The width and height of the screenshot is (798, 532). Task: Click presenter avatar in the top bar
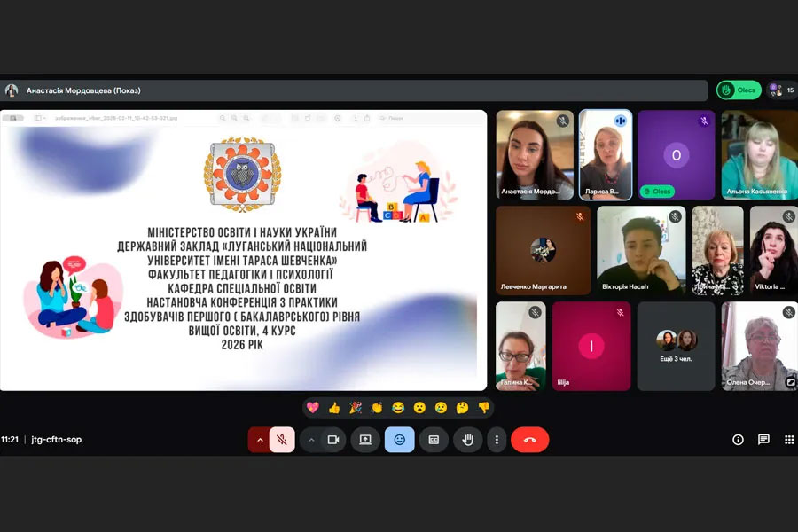click(x=12, y=90)
